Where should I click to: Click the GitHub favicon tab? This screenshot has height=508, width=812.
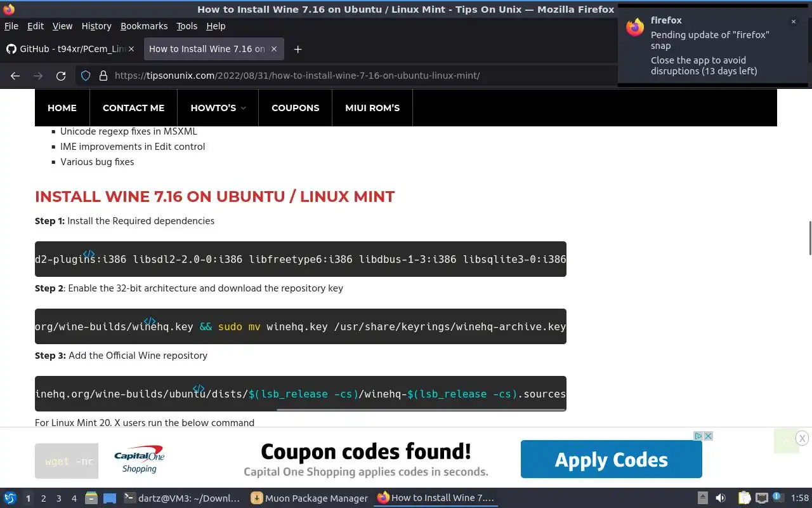coord(11,49)
